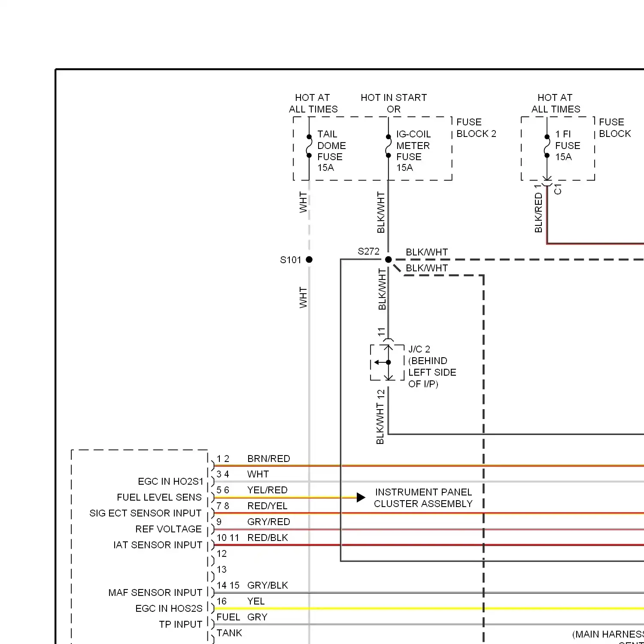Viewport: 644px width, 644px height.
Task: Click the IG-COIL METER FUSE 15A label
Action: pyautogui.click(x=413, y=151)
